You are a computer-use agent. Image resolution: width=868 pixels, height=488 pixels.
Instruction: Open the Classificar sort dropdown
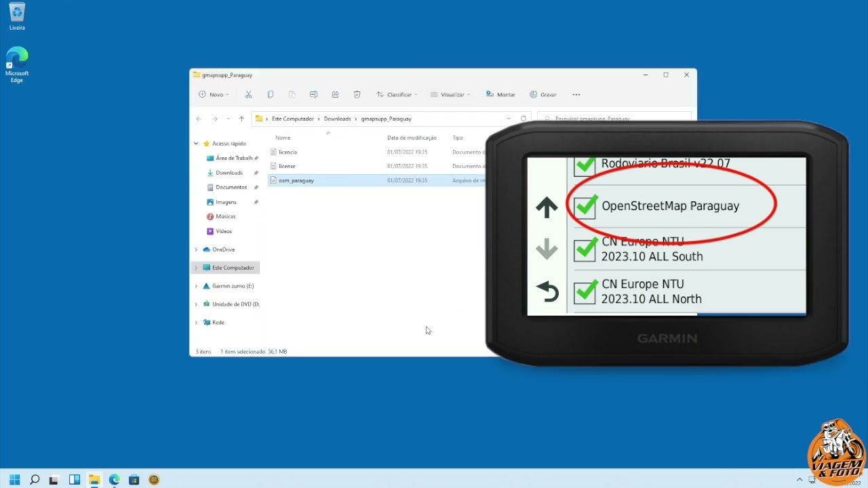(397, 95)
